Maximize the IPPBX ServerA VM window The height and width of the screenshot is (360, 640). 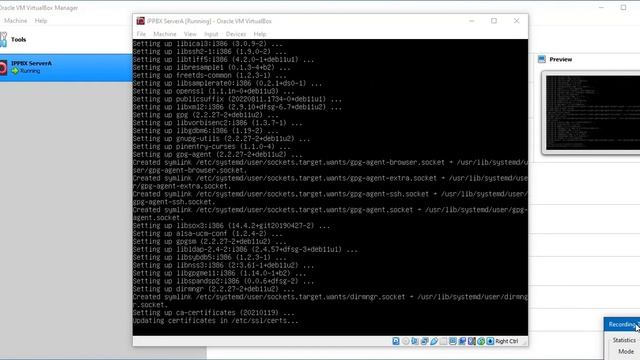click(x=494, y=21)
